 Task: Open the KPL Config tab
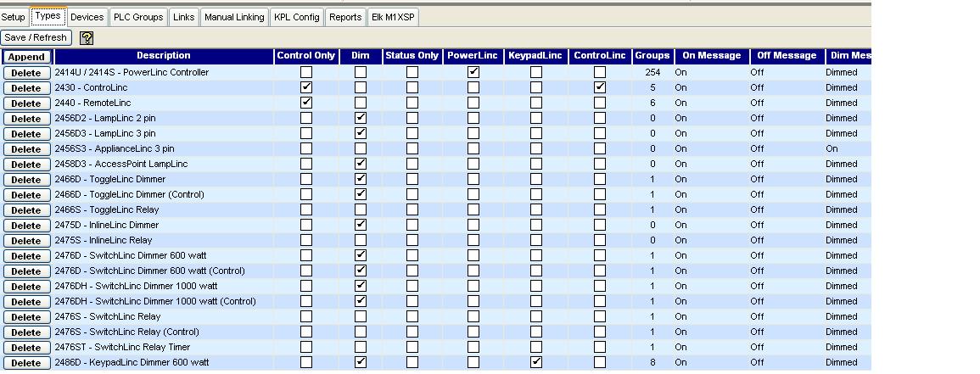click(x=297, y=17)
